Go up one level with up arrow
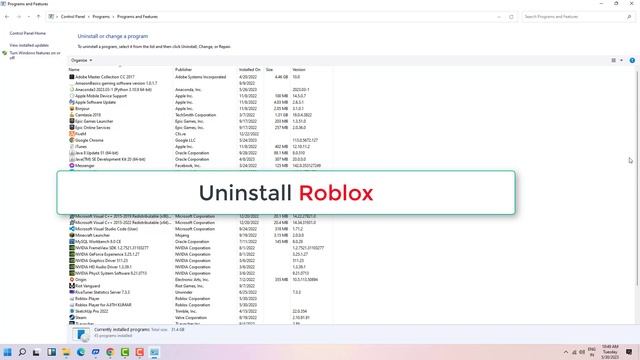Screen dimensions: 640x360 click(38, 17)
